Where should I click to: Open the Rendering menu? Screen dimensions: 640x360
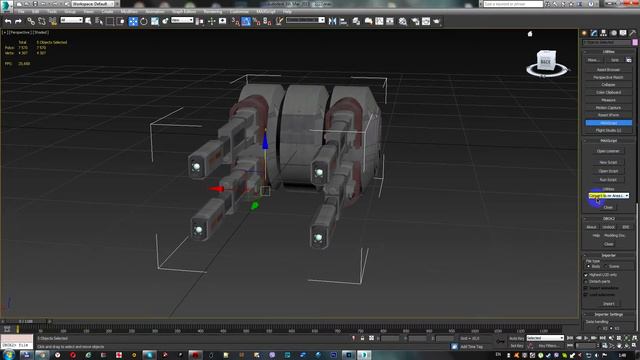(213, 11)
